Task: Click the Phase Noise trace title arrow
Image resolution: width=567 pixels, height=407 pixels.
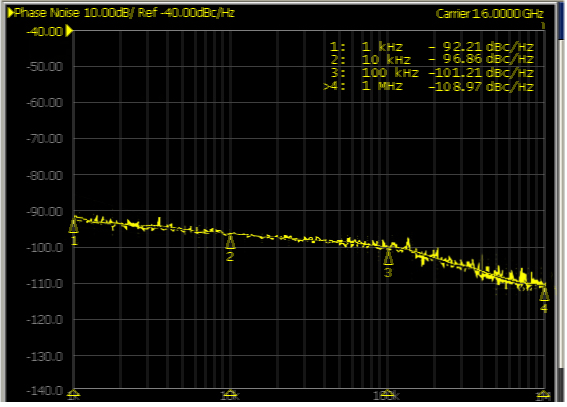Action: click(11, 13)
